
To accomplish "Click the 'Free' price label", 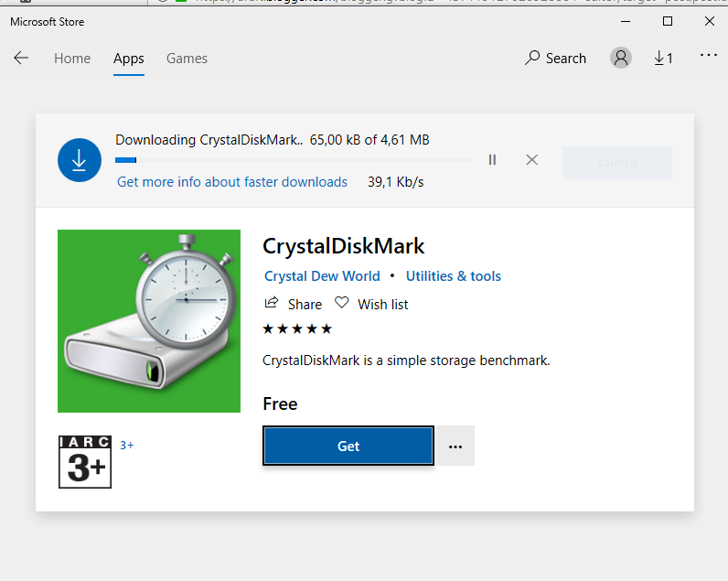I will coord(280,403).
